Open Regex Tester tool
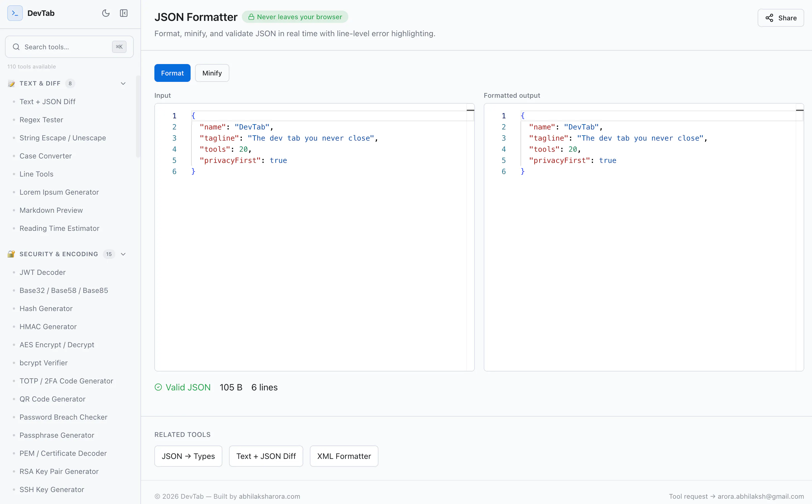This screenshot has height=504, width=812. tap(41, 119)
